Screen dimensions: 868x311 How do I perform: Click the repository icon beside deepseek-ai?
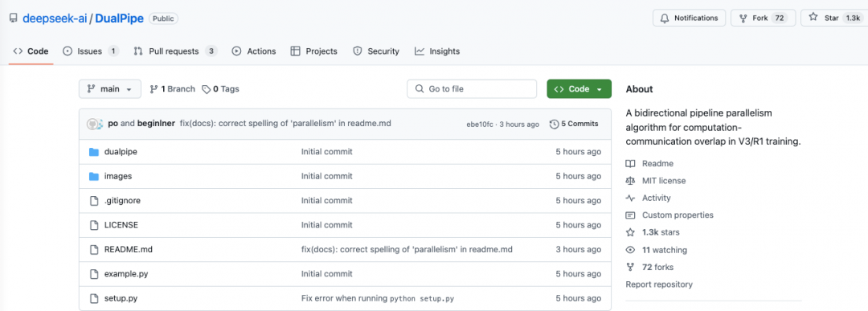[x=14, y=18]
